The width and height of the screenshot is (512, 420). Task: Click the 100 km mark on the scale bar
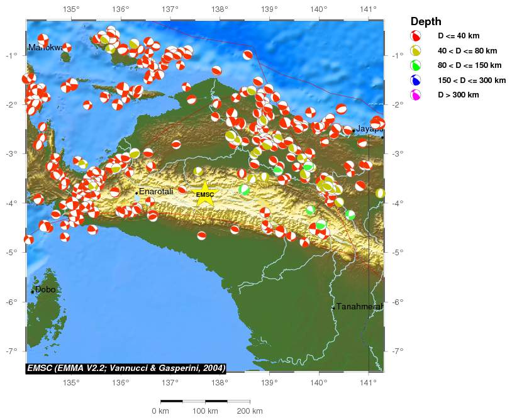205,411
